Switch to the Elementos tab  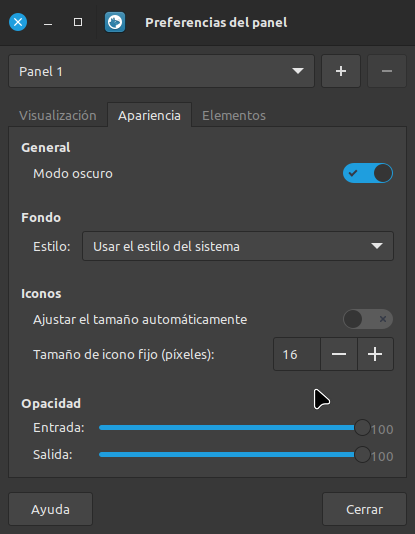click(x=234, y=115)
